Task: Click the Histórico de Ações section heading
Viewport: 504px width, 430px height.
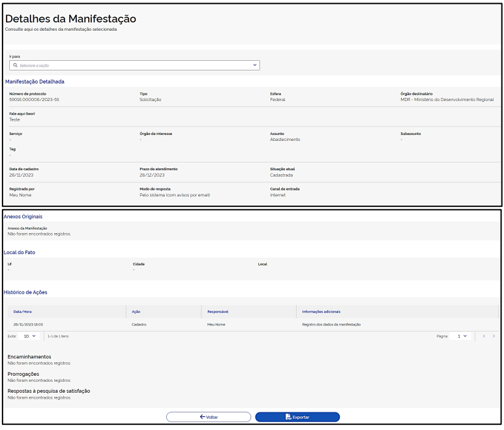Action: (x=25, y=292)
